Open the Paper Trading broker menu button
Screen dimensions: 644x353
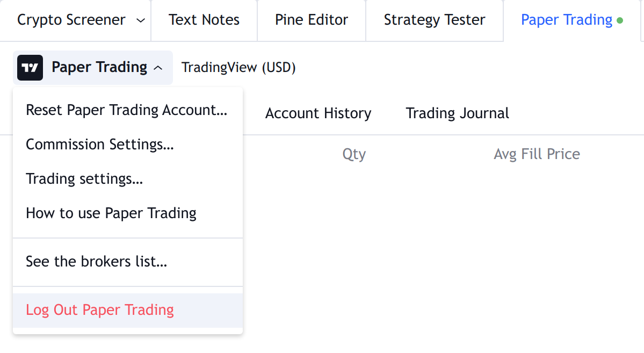coord(93,67)
